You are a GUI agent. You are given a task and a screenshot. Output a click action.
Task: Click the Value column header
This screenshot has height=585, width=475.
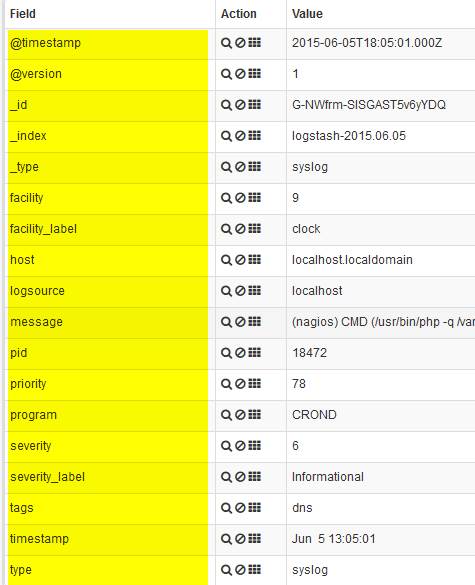[307, 14]
